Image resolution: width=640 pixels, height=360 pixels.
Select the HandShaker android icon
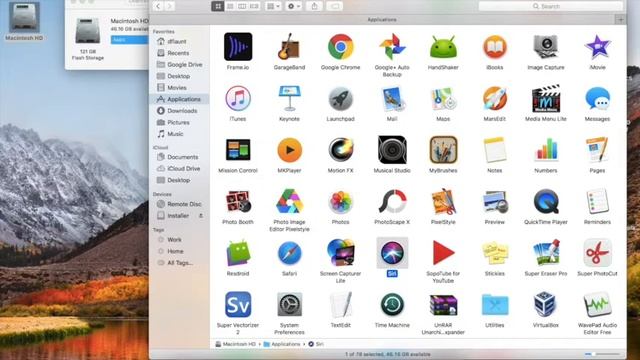click(443, 47)
